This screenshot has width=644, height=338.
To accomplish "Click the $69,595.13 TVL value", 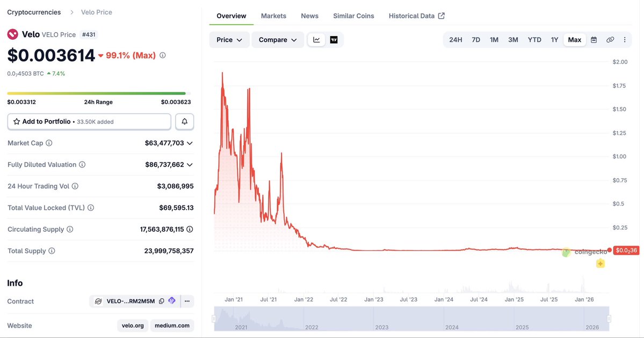I will pos(176,208).
